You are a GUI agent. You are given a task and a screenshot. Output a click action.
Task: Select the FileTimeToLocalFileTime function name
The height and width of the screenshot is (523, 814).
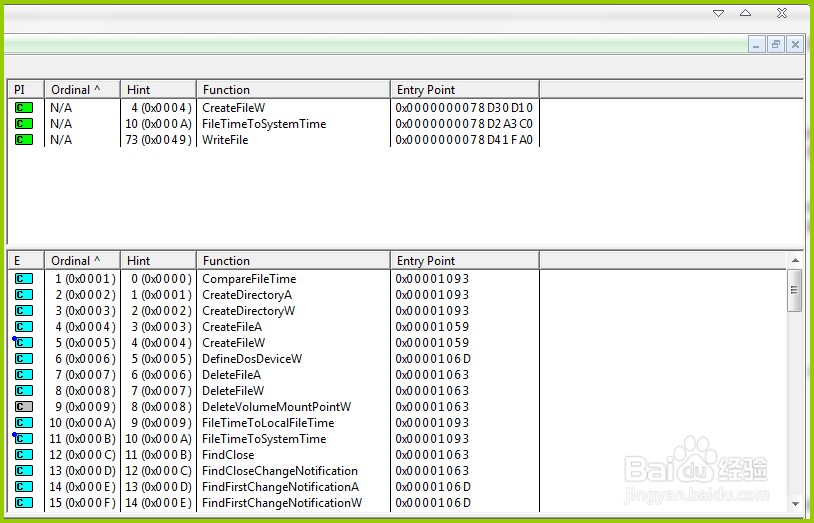tap(268, 423)
